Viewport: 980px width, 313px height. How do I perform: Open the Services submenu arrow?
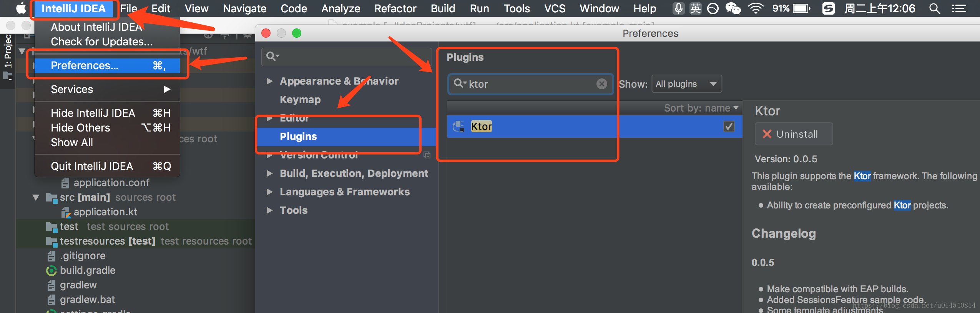[x=167, y=89]
